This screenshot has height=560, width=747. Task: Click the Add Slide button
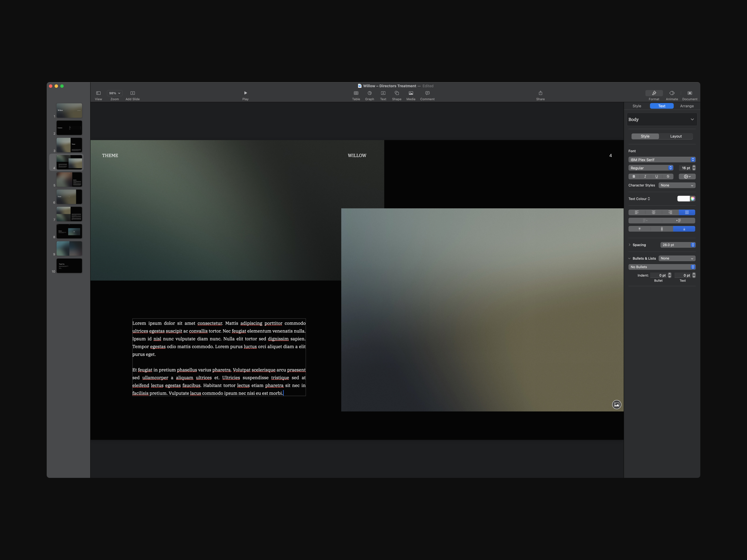(132, 93)
